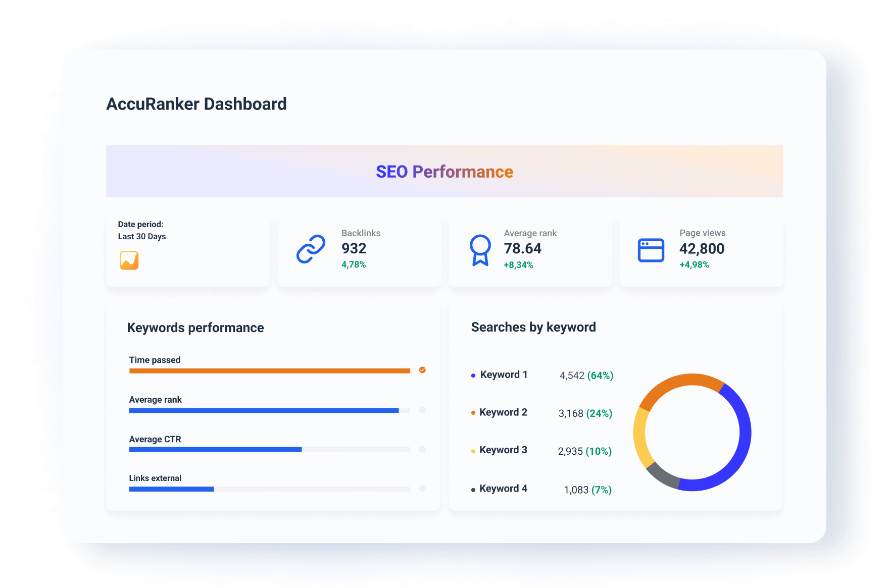Viewport: 889px width, 588px height.
Task: Open the Last 30 Days date period selector
Action: pos(142,236)
